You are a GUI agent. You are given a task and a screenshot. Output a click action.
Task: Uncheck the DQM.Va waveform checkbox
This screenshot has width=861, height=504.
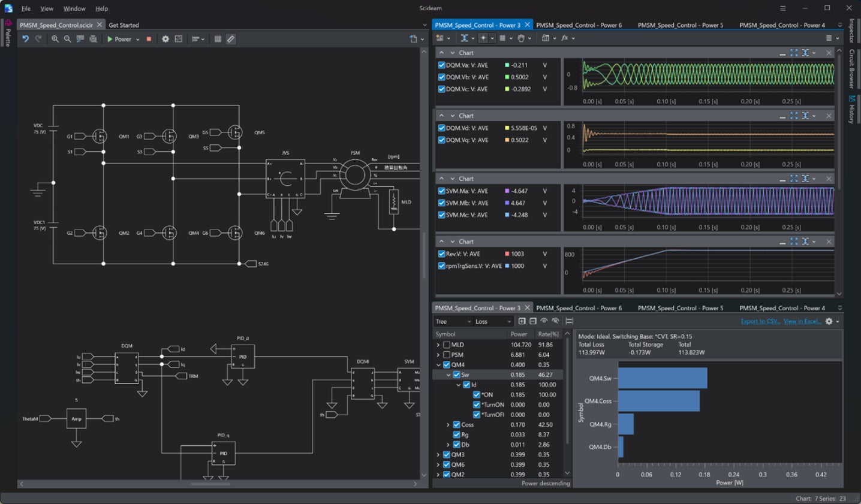click(442, 65)
